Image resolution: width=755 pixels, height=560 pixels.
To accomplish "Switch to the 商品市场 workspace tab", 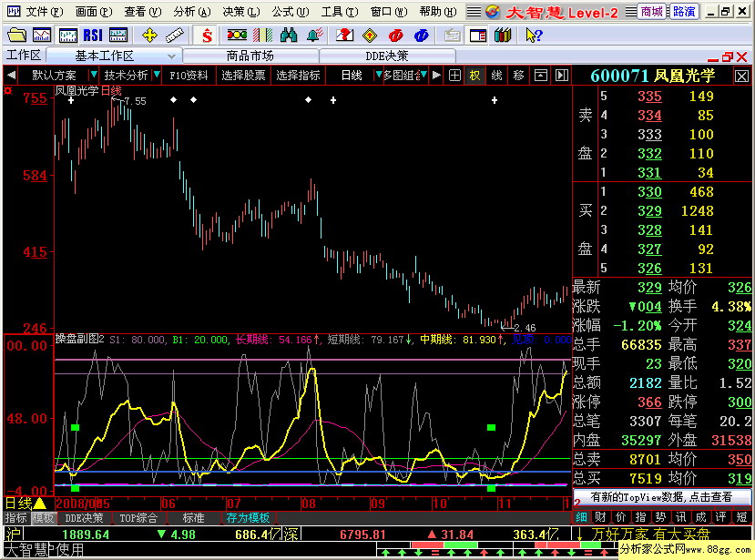I will pos(250,56).
